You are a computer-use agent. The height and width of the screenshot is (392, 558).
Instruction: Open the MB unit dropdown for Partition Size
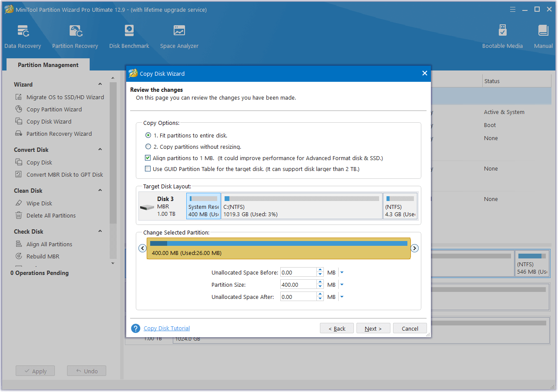coord(342,284)
